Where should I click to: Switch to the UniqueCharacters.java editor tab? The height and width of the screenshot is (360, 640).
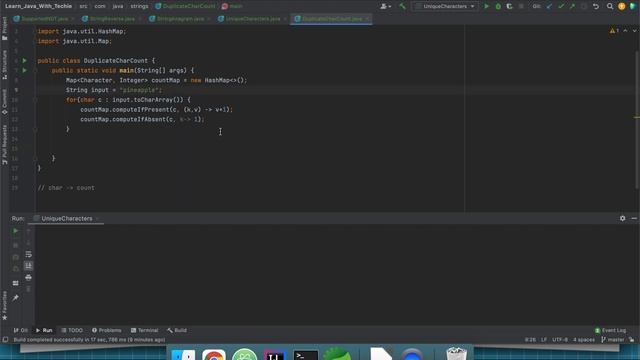[252, 19]
